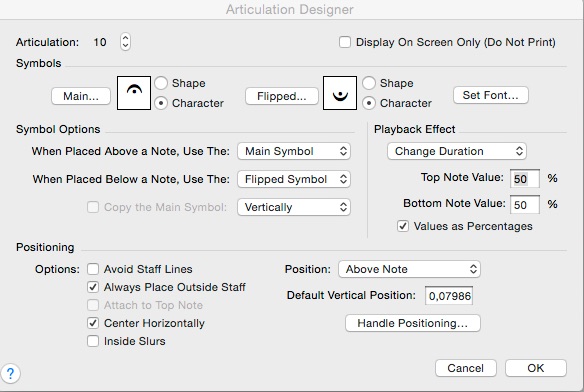Open the Position Above Note dropdown
Image resolution: width=584 pixels, height=392 pixels.
pyautogui.click(x=409, y=269)
